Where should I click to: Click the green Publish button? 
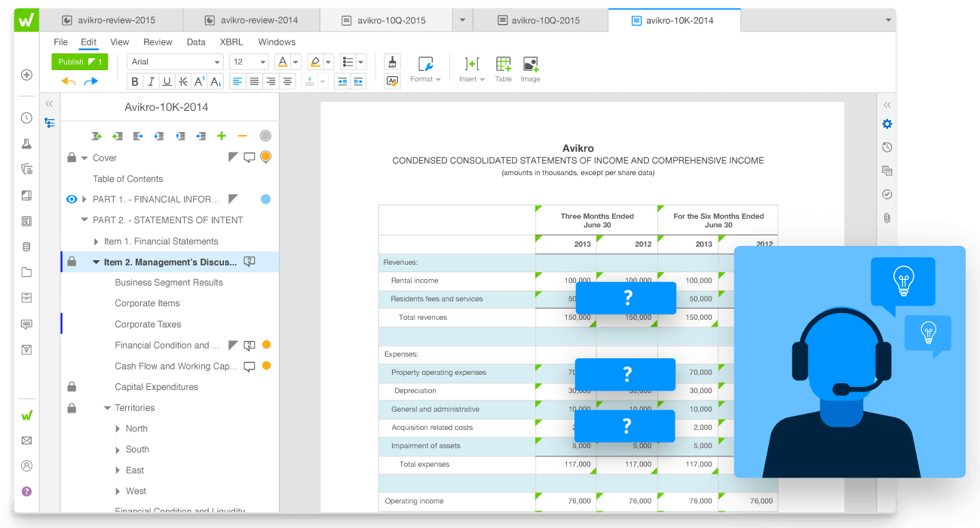point(79,62)
